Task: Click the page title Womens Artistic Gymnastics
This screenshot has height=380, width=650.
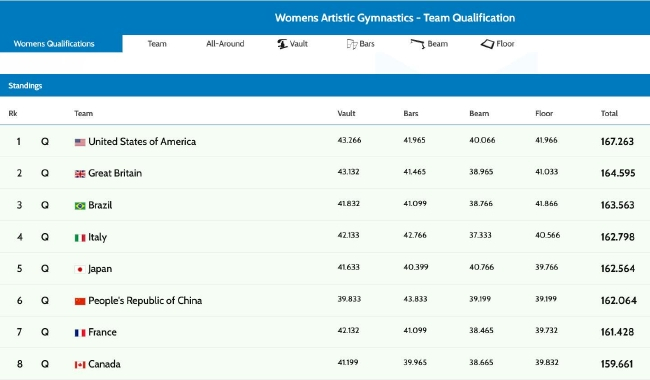Action: (x=395, y=18)
